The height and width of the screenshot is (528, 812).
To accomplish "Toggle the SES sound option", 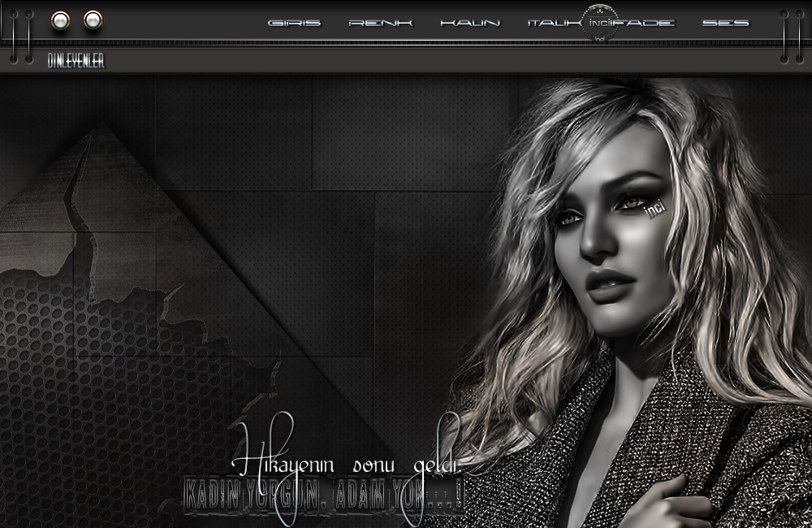I will 725,23.
